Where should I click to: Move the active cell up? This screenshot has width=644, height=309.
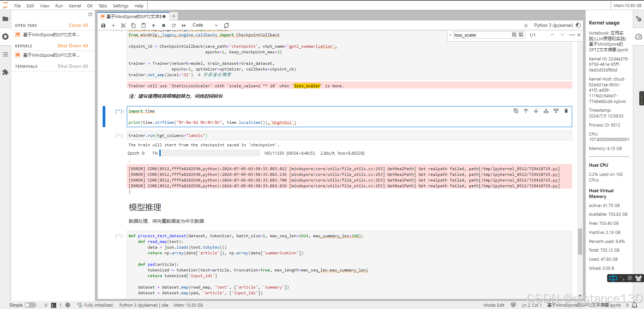[526, 111]
